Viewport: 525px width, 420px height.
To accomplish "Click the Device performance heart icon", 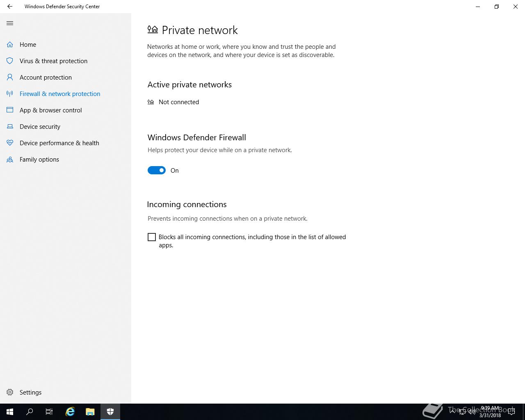I will [10, 143].
